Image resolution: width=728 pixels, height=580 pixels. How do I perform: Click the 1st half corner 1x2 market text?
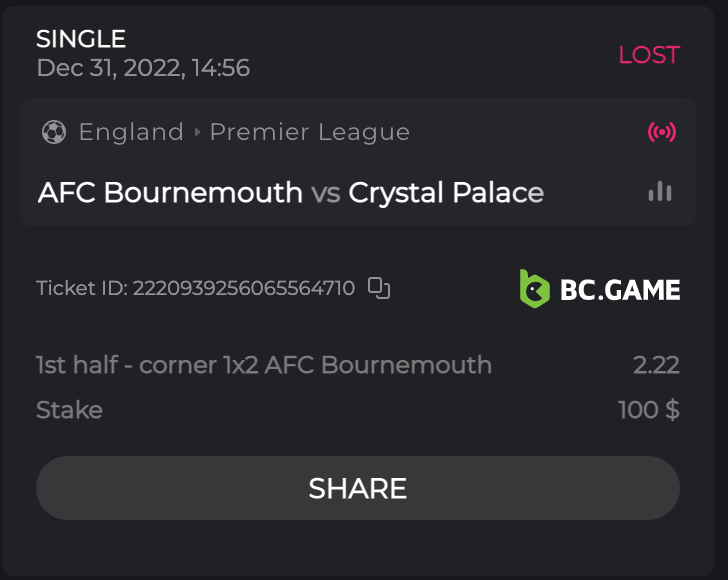[264, 365]
